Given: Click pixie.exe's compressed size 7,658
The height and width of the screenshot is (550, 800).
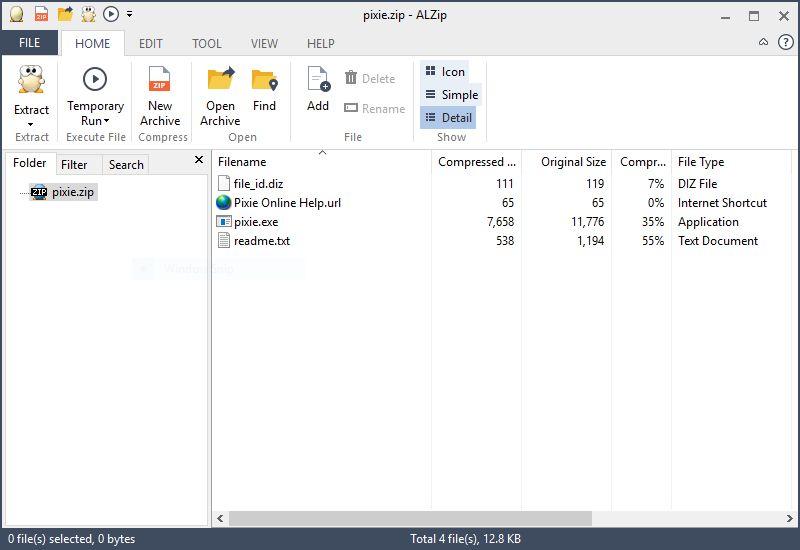Looking at the screenshot, I should point(500,222).
